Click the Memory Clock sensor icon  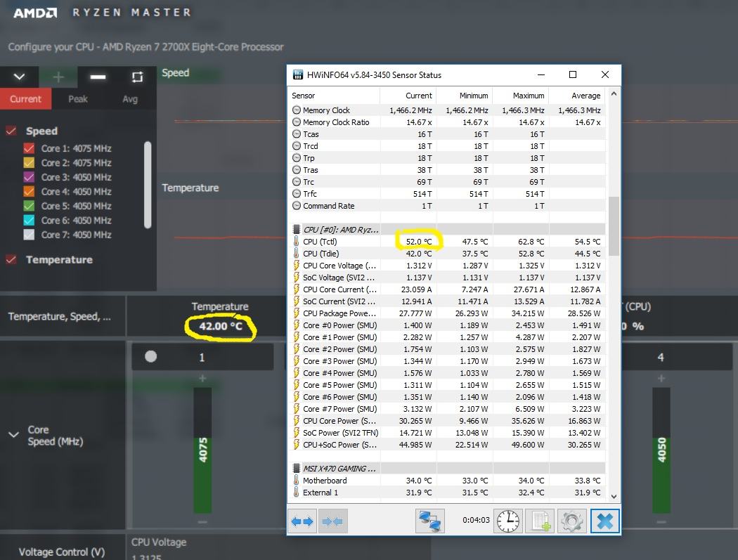coord(297,110)
